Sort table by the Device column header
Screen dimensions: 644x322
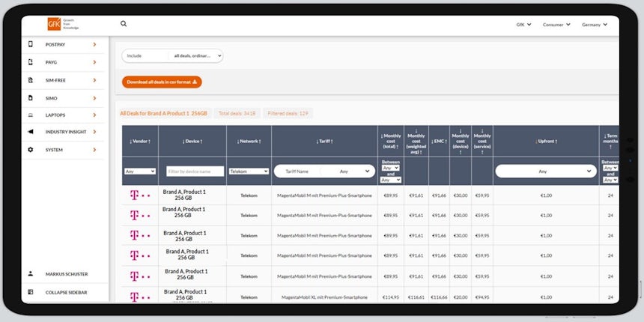tap(192, 141)
